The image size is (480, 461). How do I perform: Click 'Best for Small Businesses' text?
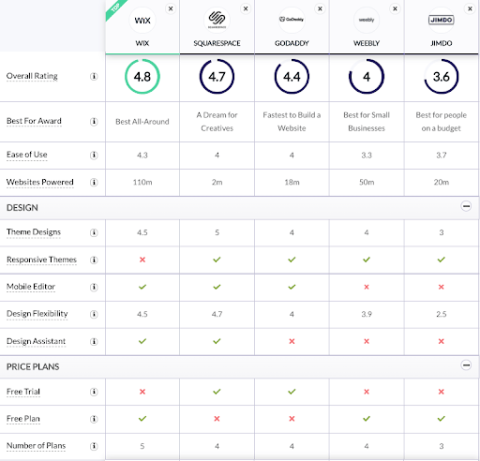[366, 122]
